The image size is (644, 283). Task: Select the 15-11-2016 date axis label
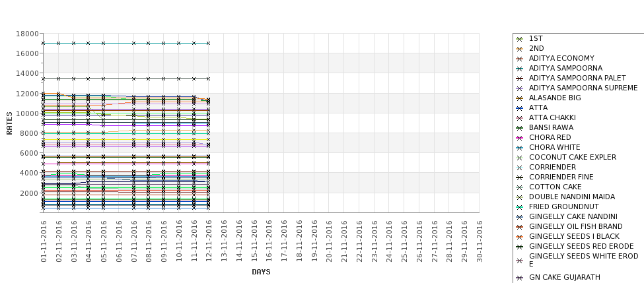pos(254,241)
